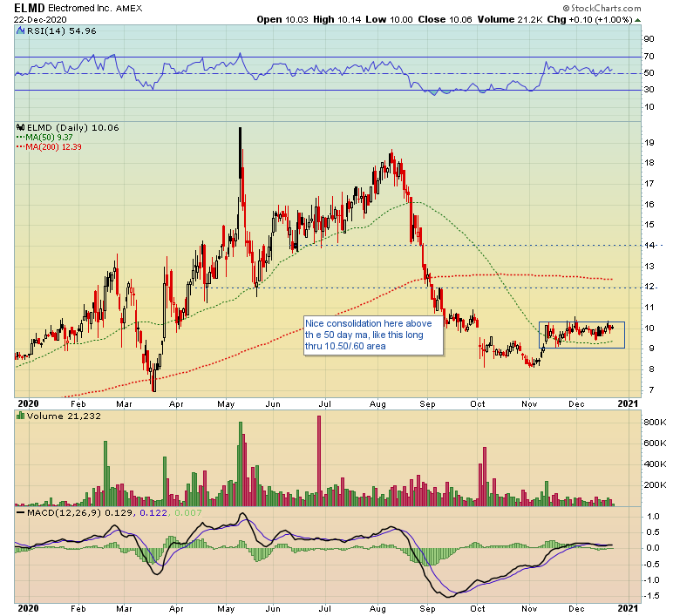Click the MACD -1.5 axis label
Viewport: 680px width, 616px height.
pyautogui.click(x=650, y=596)
